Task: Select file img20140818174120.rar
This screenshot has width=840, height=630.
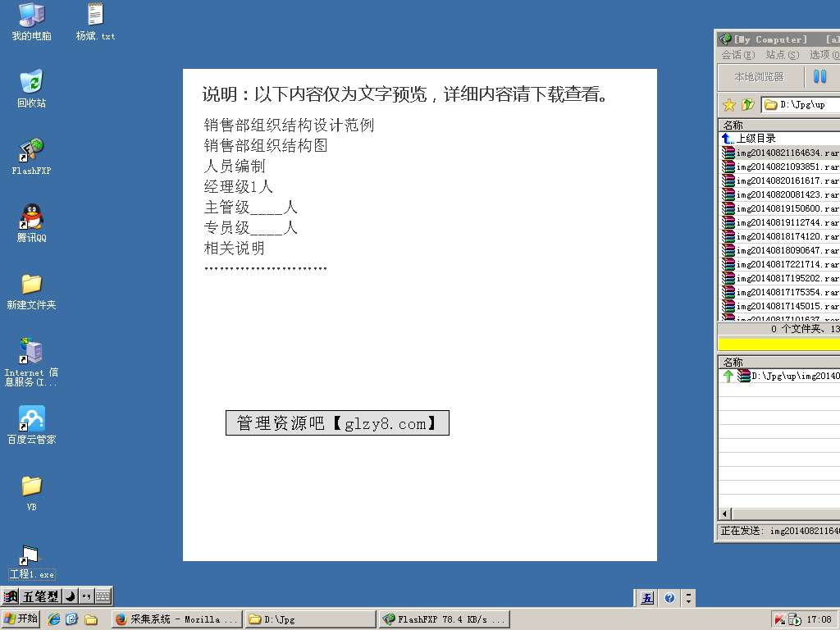Action: click(x=780, y=236)
